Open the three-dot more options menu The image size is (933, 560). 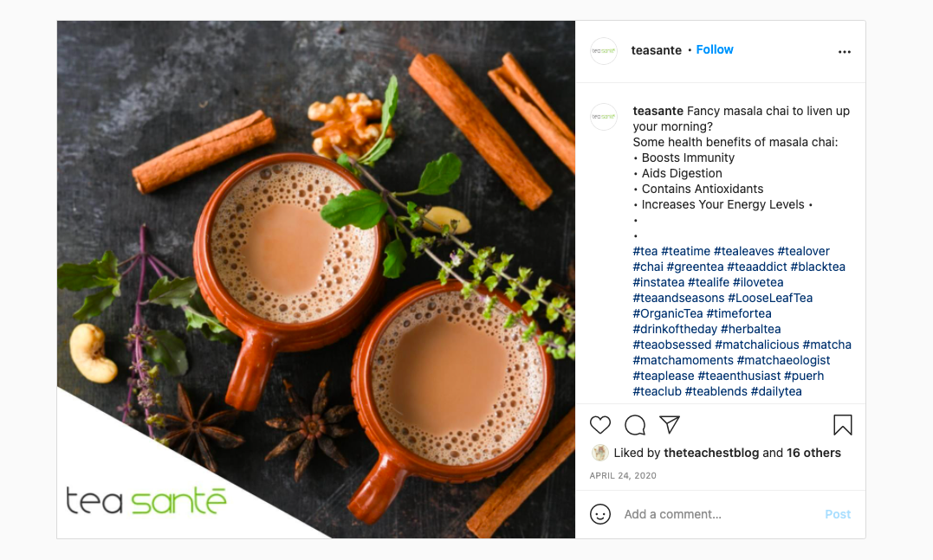coord(845,52)
